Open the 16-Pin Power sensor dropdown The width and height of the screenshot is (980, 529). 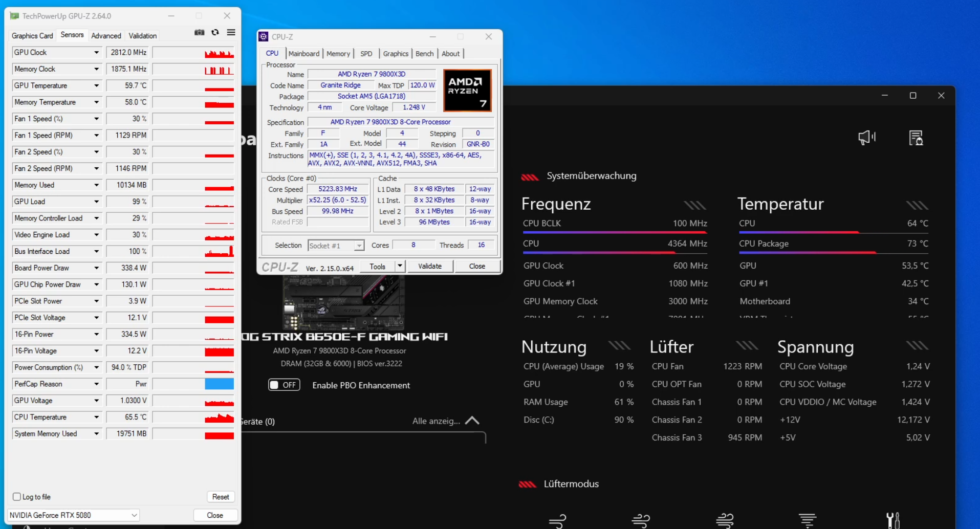96,334
